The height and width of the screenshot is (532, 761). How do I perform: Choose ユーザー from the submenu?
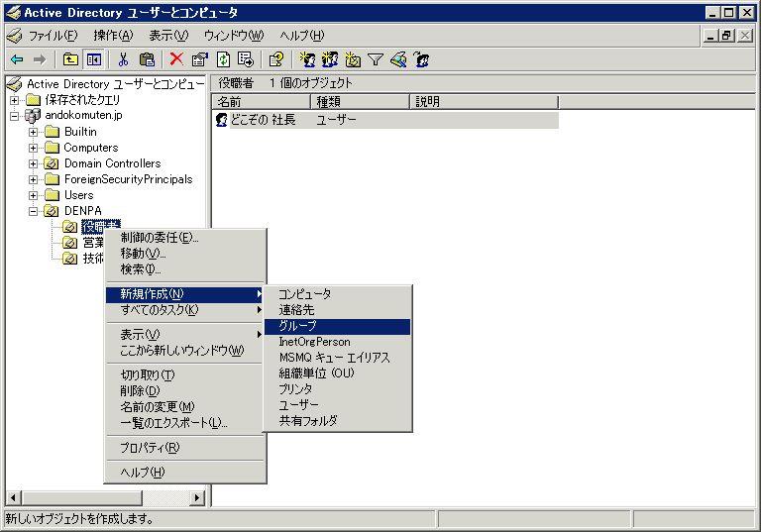(x=337, y=405)
